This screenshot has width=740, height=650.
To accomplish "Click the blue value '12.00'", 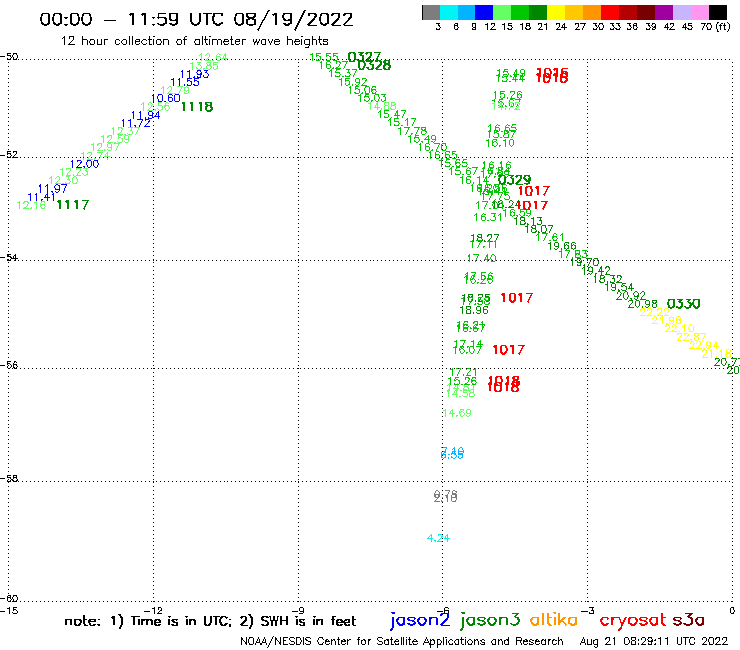I will point(84,164).
